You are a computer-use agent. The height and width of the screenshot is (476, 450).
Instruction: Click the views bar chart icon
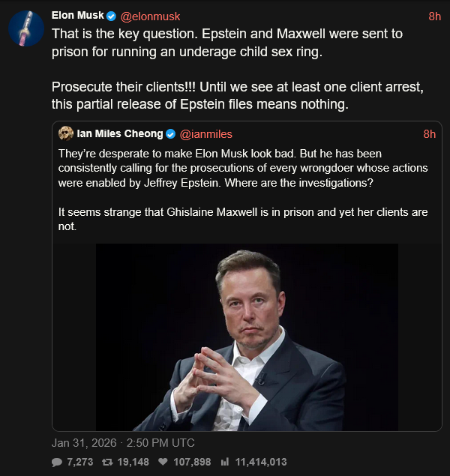(x=225, y=462)
